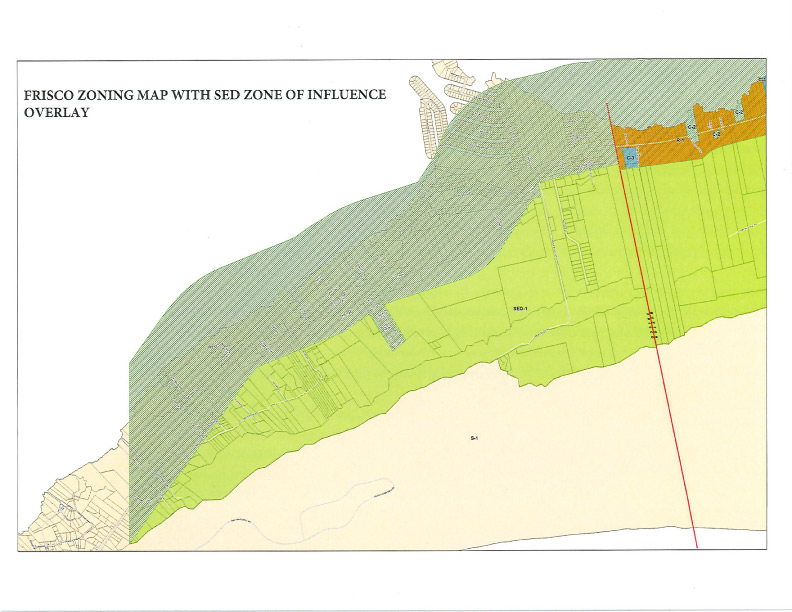This screenshot has height=612, width=792.
Task: Select the 'SED-1' zone label
Action: 520,308
